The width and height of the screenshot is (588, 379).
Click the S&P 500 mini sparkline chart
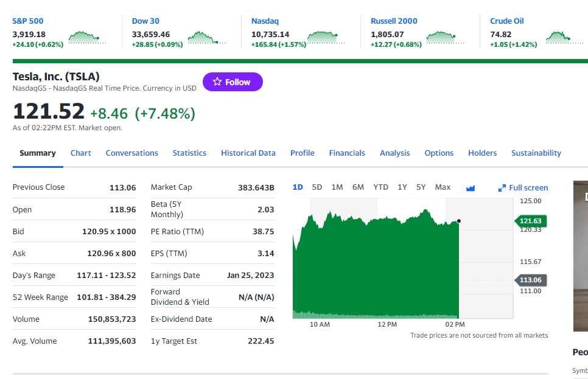point(87,38)
